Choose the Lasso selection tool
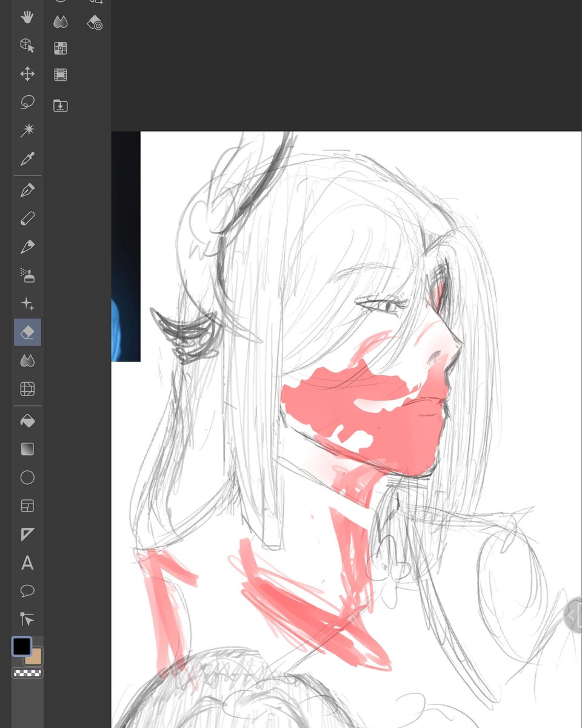 click(27, 102)
